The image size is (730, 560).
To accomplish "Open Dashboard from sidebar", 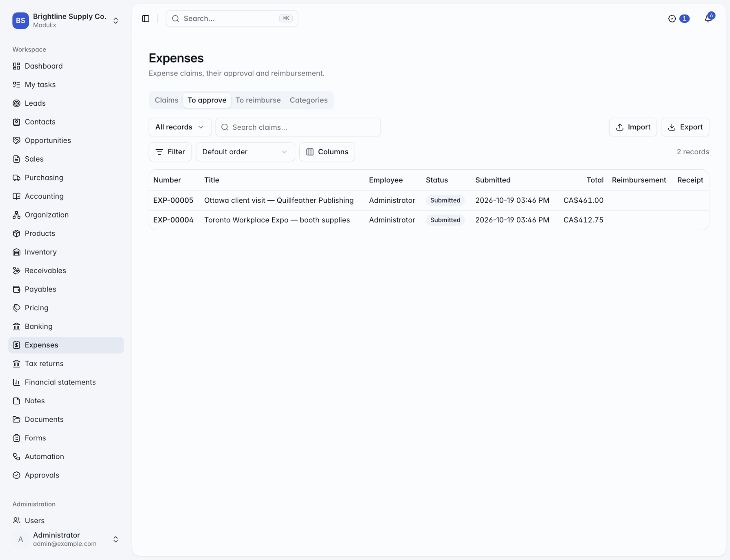I will 66,66.
